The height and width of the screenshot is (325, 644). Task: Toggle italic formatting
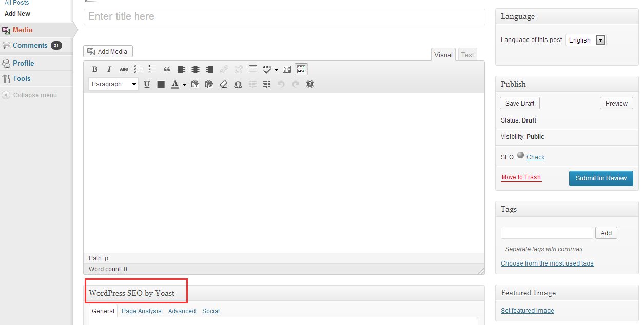(109, 69)
